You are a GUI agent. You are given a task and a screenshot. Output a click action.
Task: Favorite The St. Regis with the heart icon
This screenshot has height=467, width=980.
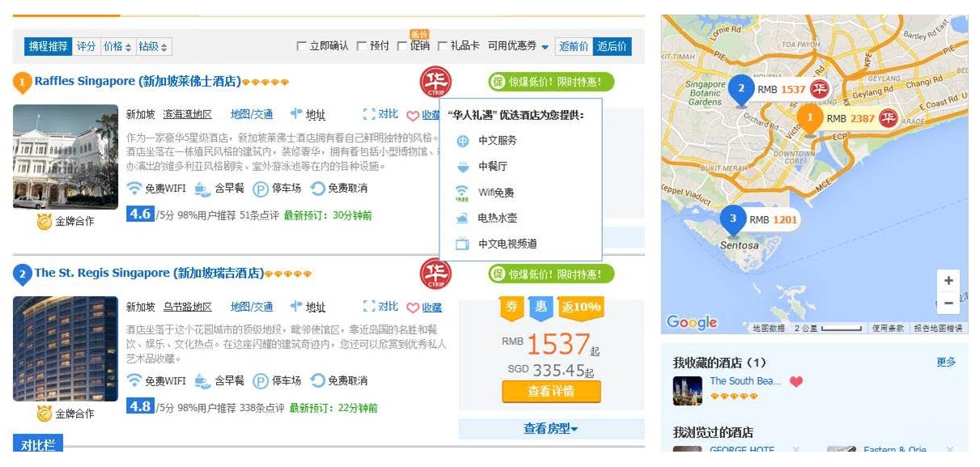coord(413,308)
